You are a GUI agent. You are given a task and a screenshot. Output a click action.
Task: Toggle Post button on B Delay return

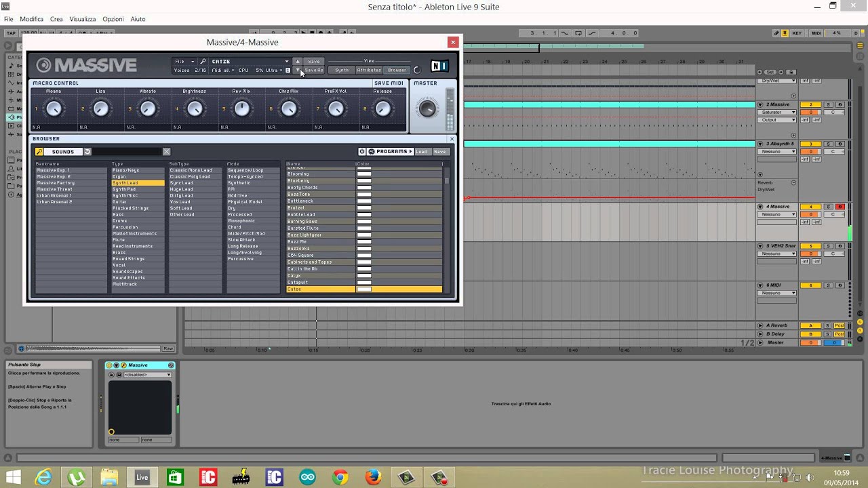(x=840, y=334)
